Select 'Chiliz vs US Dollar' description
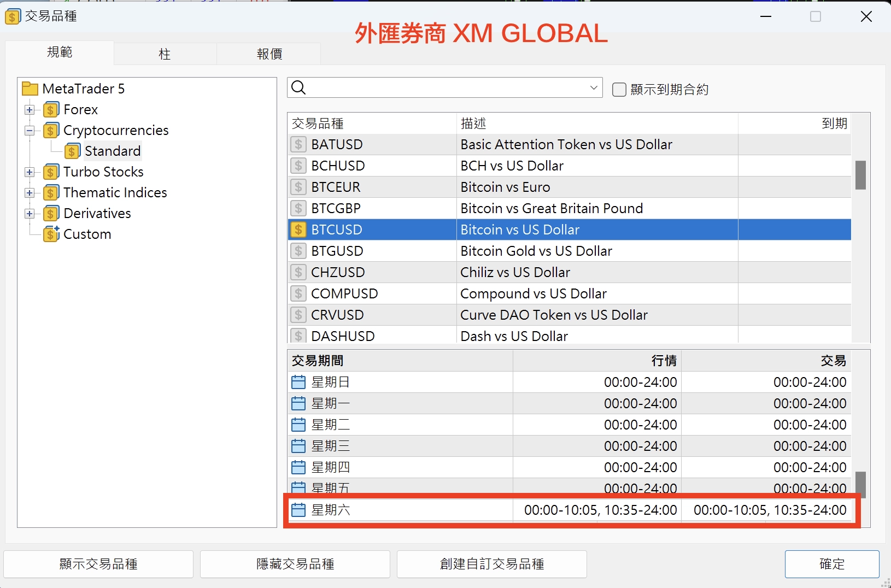Viewport: 891px width, 588px height. [597, 272]
